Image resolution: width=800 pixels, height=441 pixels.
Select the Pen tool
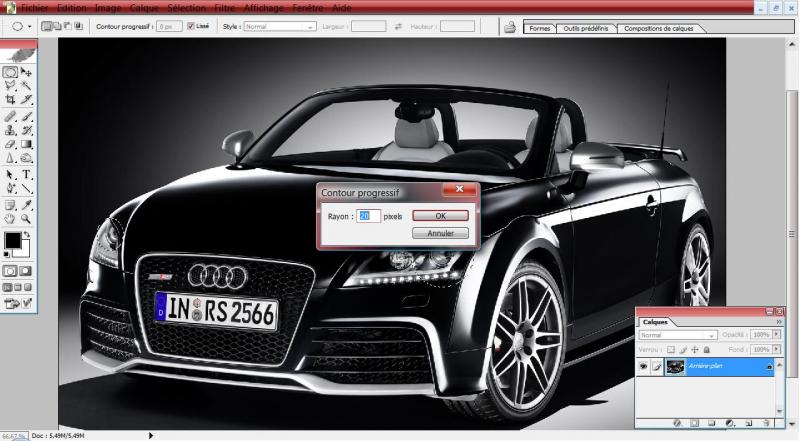tap(10, 188)
